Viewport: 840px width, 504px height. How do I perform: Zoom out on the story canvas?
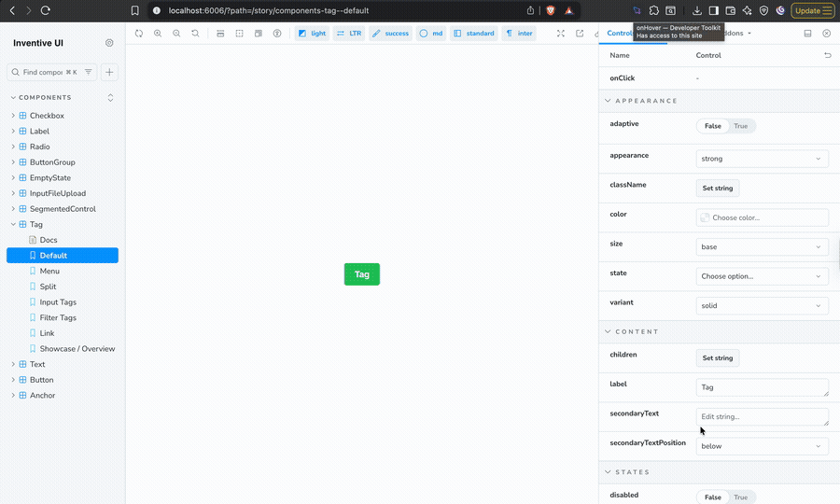click(176, 34)
